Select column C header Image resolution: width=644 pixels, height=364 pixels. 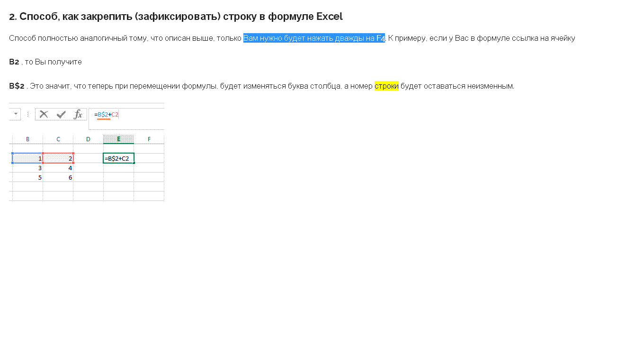(58, 139)
